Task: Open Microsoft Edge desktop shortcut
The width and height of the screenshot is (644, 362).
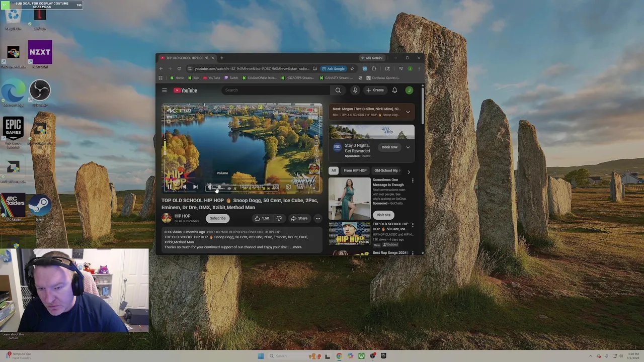Action: tap(14, 94)
